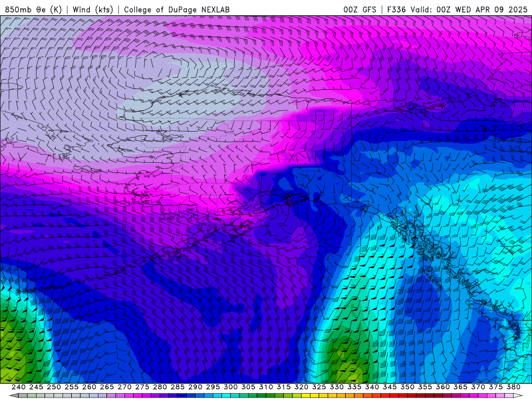The height and width of the screenshot is (399, 532).
Task: Select the 250 value on the color scale
Action: tap(54, 387)
